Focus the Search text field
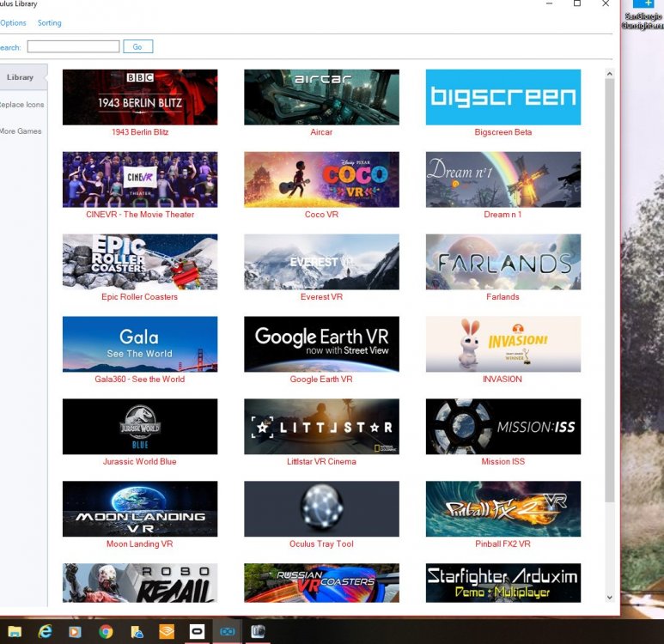The height and width of the screenshot is (644, 664). pos(73,46)
